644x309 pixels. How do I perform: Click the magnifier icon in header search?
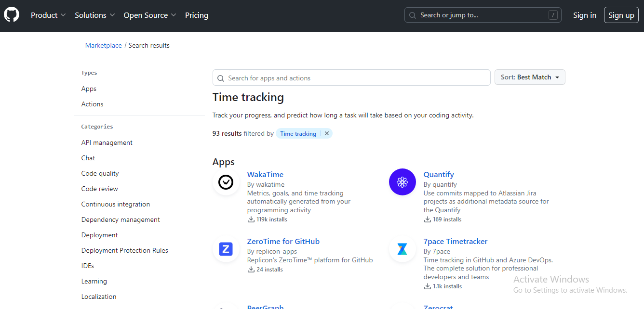coord(413,15)
